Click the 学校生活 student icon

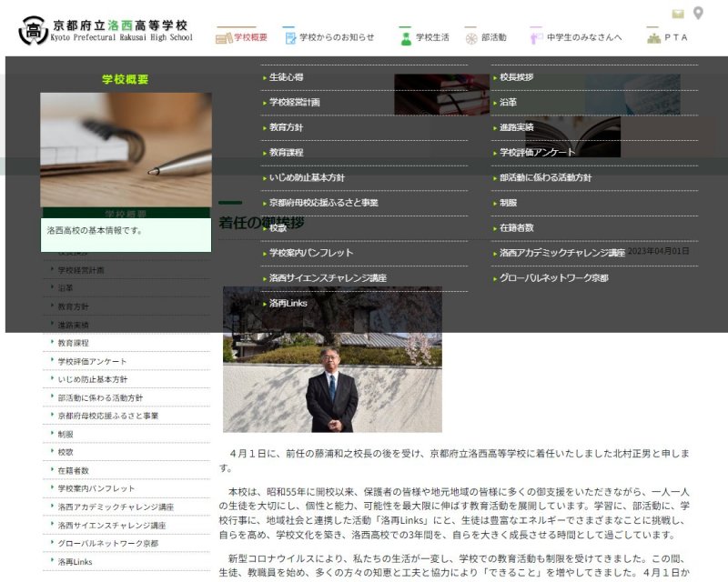(x=406, y=37)
